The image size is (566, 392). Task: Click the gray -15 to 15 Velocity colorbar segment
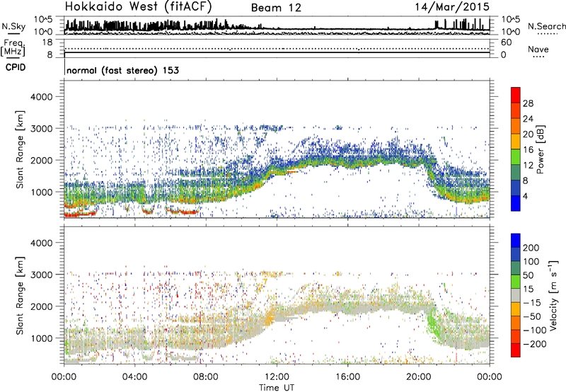516,296
